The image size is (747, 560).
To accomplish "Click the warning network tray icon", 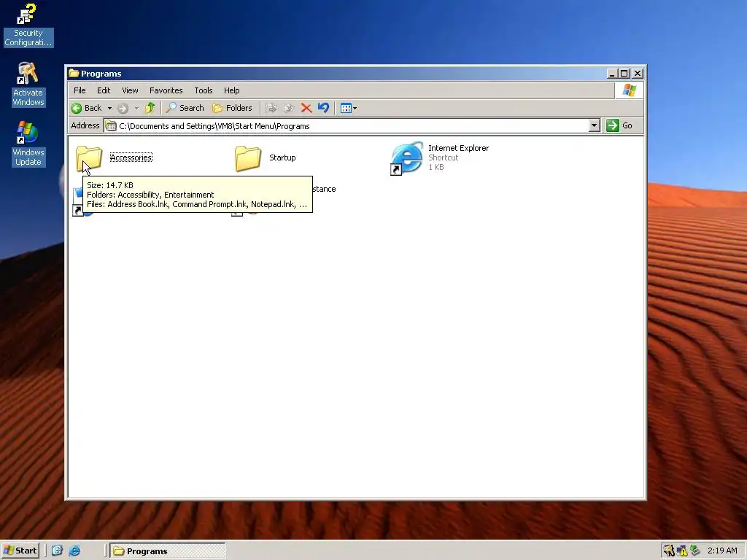I will tap(682, 551).
